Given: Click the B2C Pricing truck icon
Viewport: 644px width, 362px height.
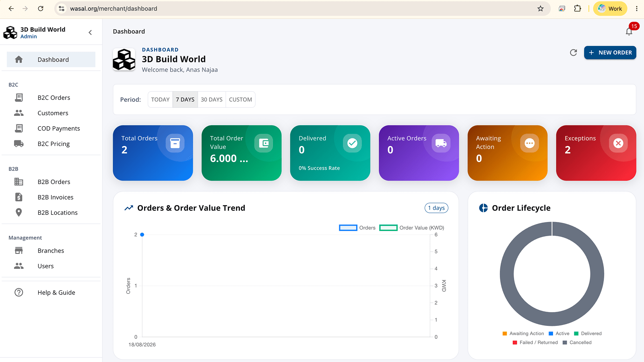Looking at the screenshot, I should pos(19,144).
